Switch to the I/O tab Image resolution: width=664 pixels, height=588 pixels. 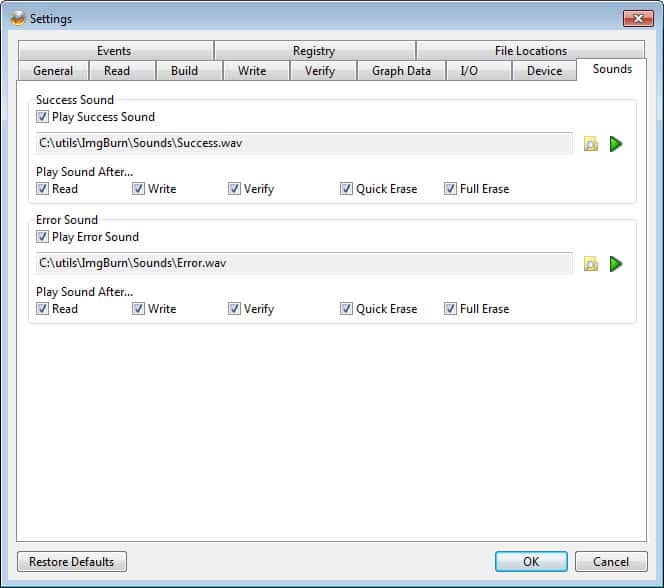coord(479,71)
